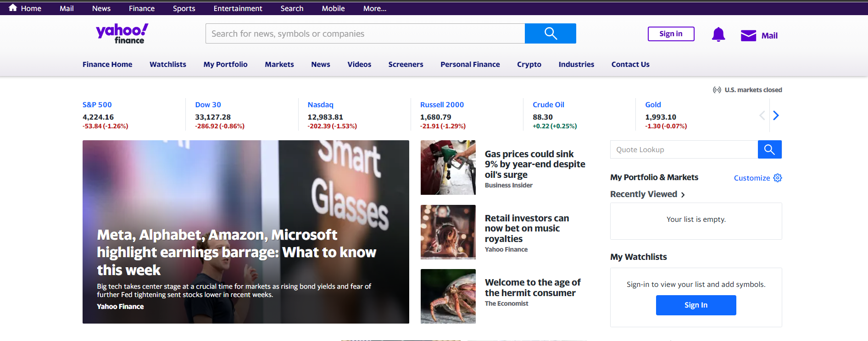Click The Economist source label
868x341 pixels.
click(x=506, y=303)
